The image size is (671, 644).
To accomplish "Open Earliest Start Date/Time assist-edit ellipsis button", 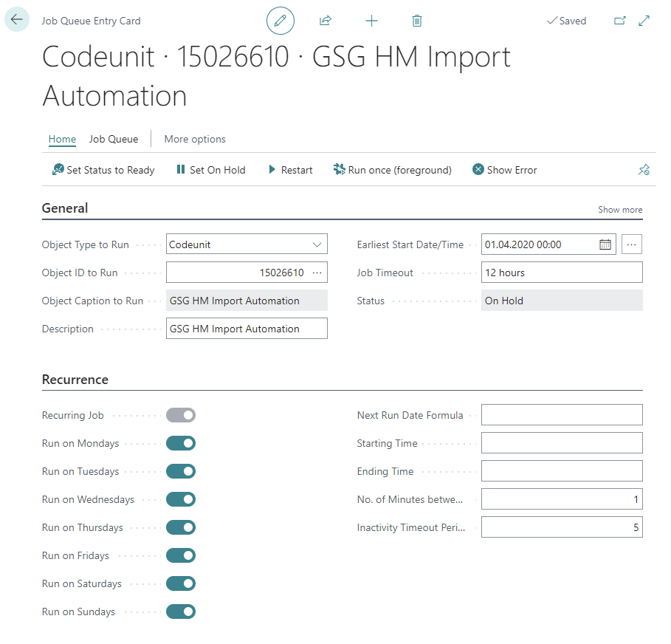I will [632, 244].
